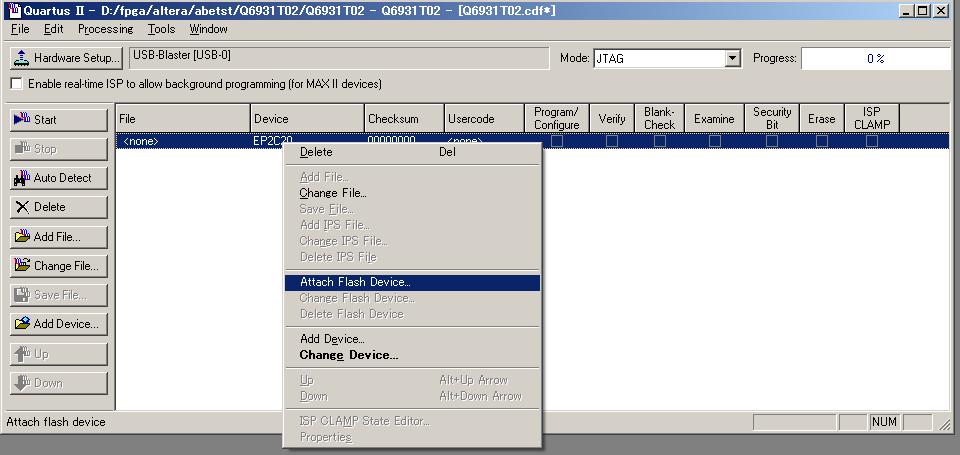Click the Device column header
The image size is (960, 455).
point(307,118)
